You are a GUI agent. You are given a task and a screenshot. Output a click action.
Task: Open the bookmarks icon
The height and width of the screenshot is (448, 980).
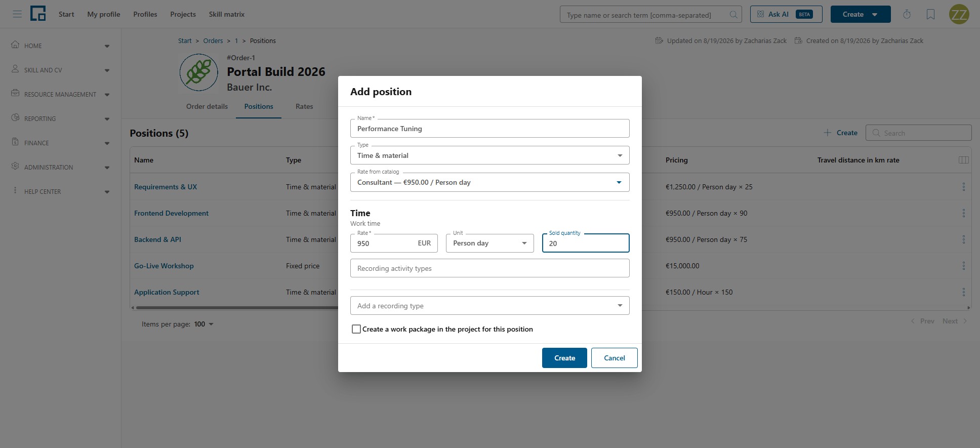[930, 14]
